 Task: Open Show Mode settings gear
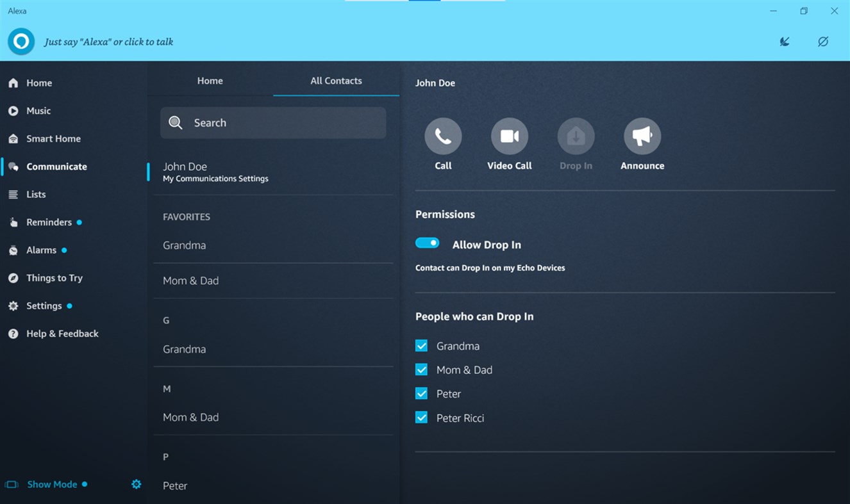click(x=136, y=484)
